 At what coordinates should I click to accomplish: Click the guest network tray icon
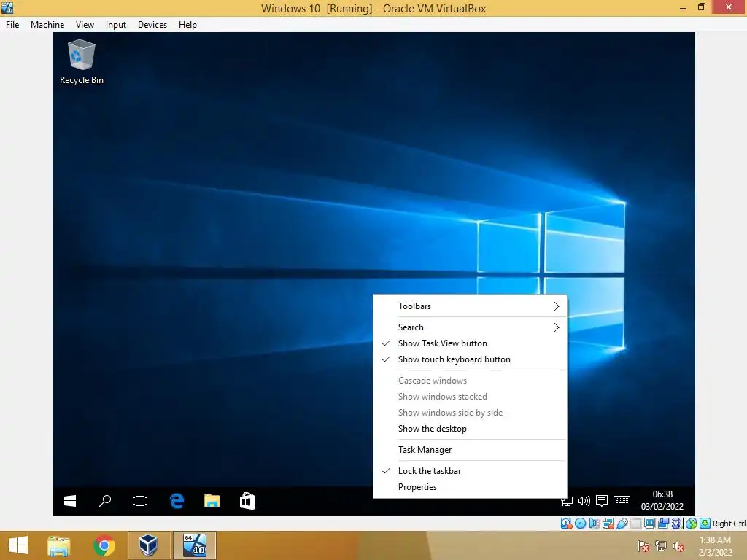coord(567,501)
